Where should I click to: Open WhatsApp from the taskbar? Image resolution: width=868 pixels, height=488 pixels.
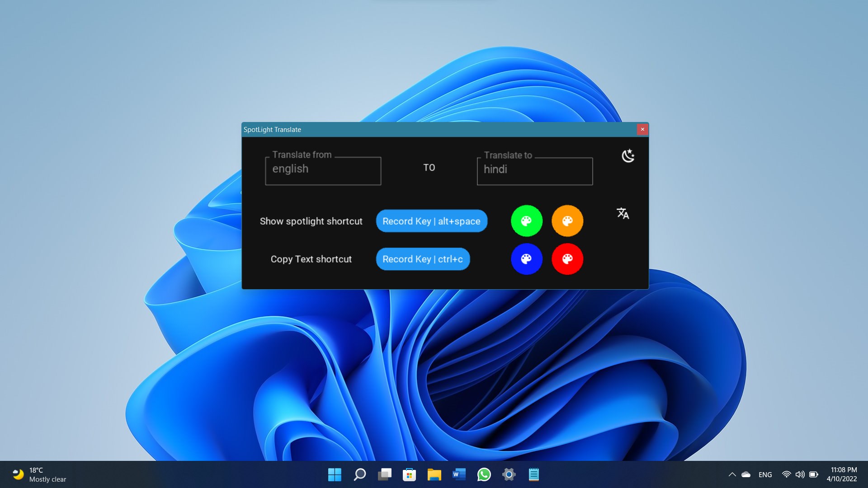(x=484, y=474)
